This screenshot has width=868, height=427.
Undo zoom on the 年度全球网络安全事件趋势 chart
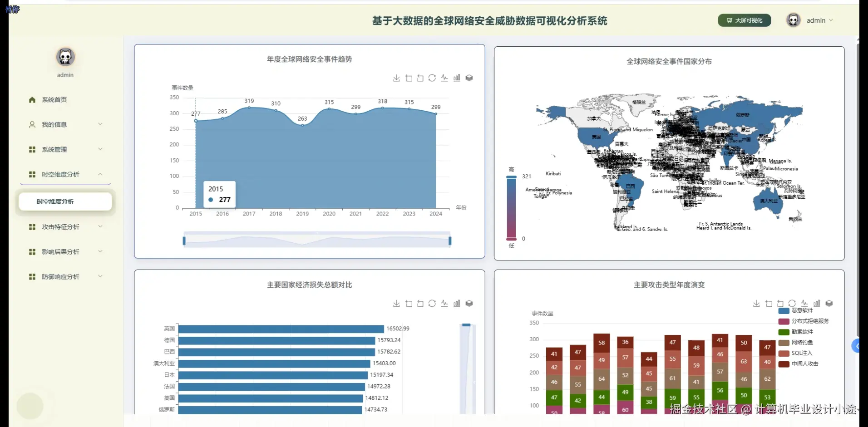[420, 78]
